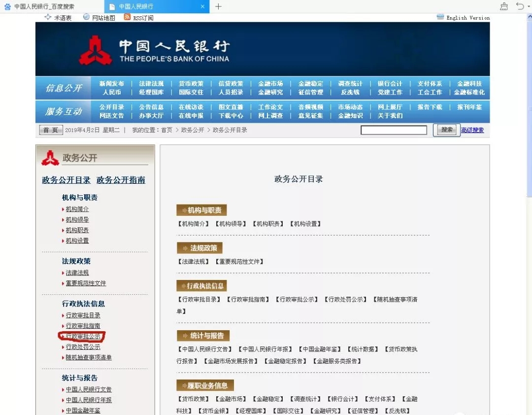532x415 pixels.
Task: Open 下载中心 menu item
Action: click(231, 115)
